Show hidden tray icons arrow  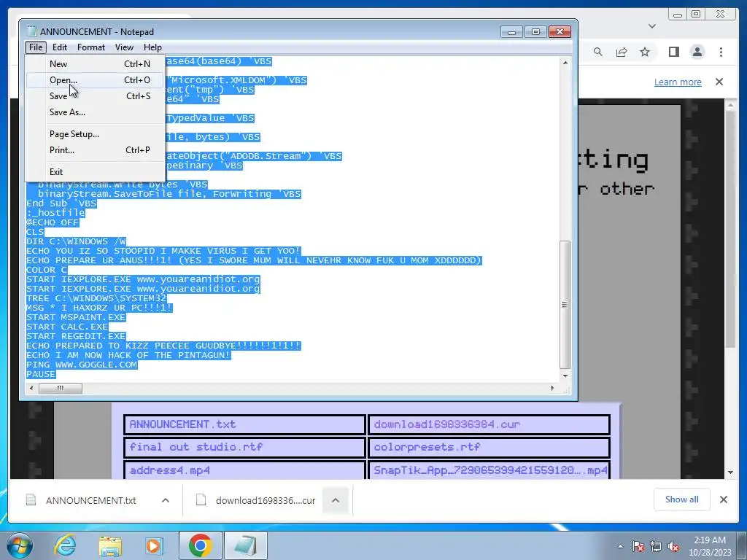620,546
